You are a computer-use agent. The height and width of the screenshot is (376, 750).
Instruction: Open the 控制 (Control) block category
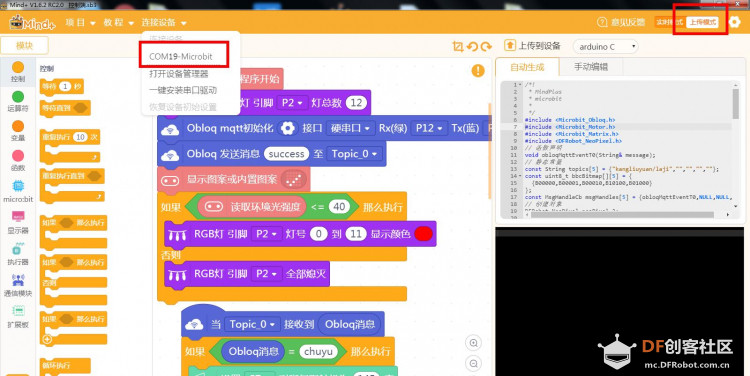(18, 72)
